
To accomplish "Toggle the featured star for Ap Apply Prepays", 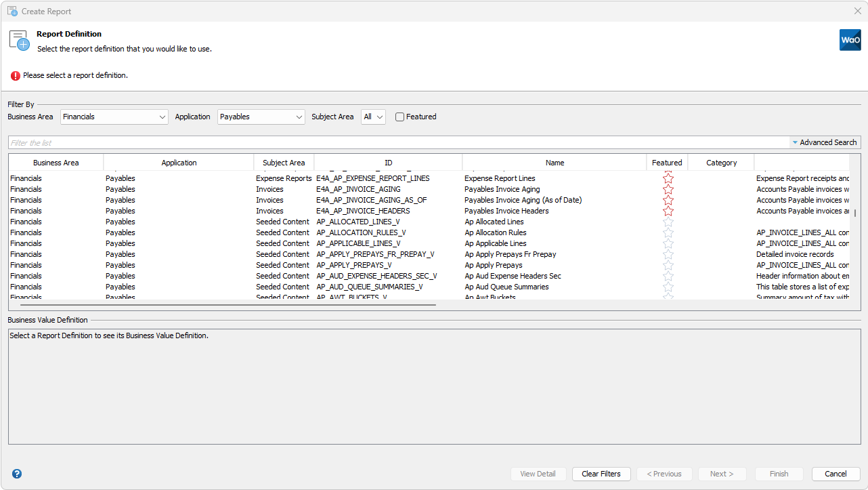I will point(668,264).
